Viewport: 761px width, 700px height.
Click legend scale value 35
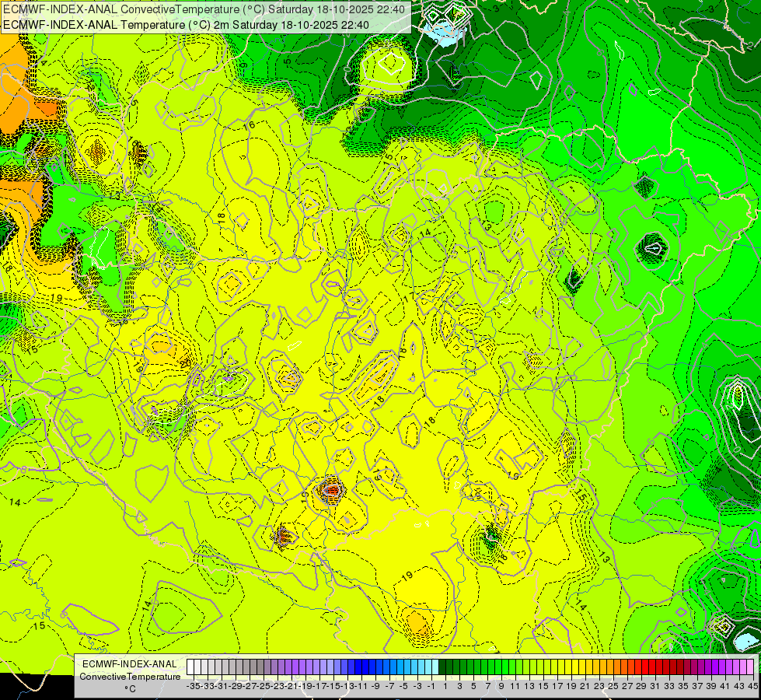coord(683,687)
